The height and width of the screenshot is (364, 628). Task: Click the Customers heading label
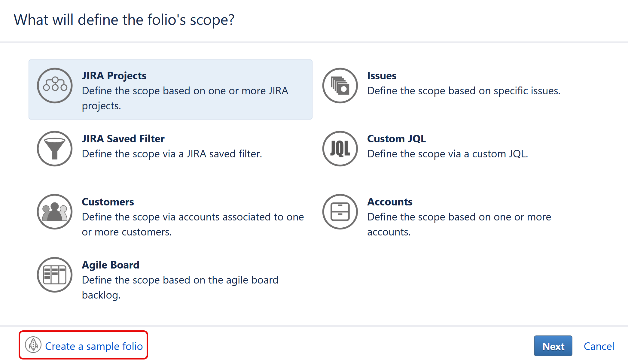(x=108, y=202)
